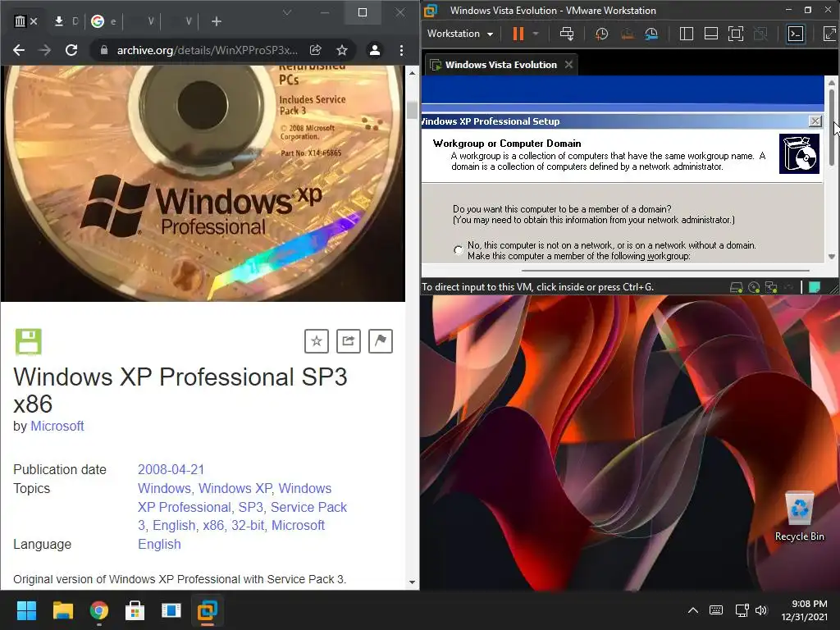This screenshot has width=840, height=630.
Task: Open a new Chrome tab
Action: click(x=217, y=21)
